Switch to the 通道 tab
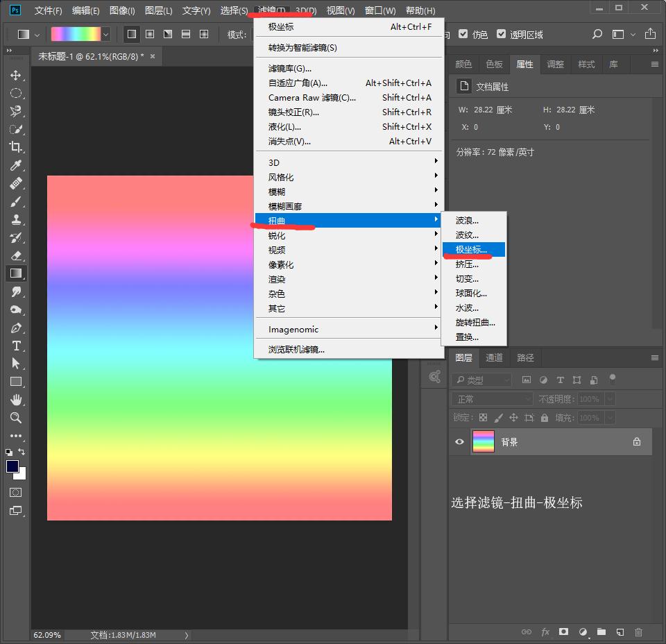The width and height of the screenshot is (666, 644). point(494,357)
